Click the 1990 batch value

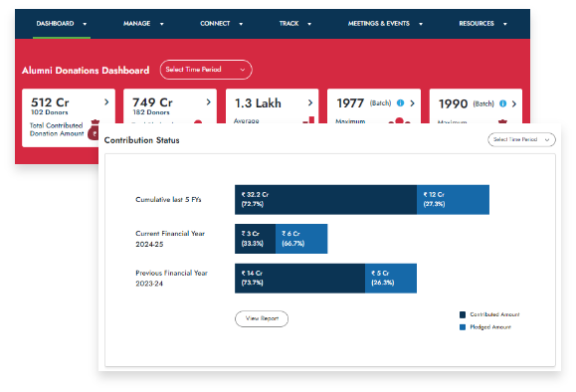coord(453,104)
